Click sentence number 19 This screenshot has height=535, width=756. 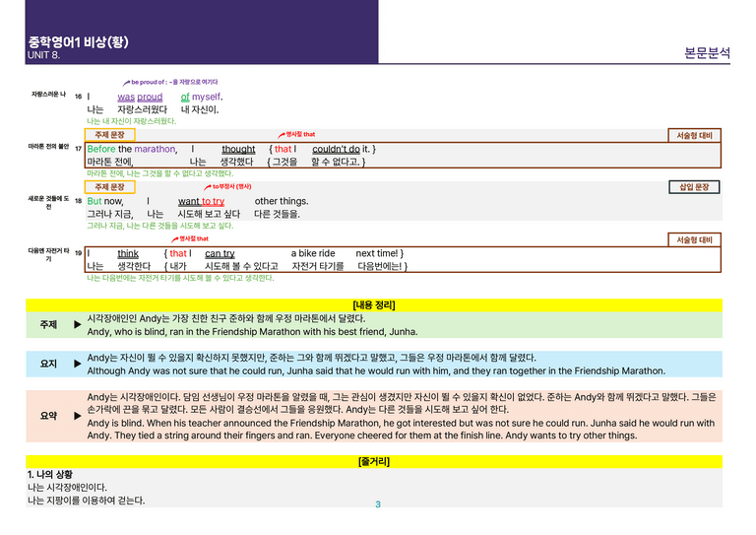[x=78, y=253]
